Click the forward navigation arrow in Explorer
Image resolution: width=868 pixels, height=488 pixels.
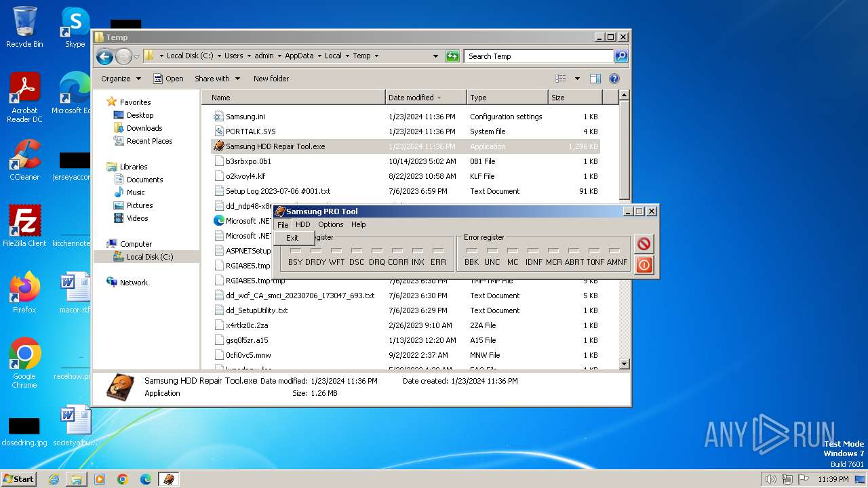click(123, 56)
